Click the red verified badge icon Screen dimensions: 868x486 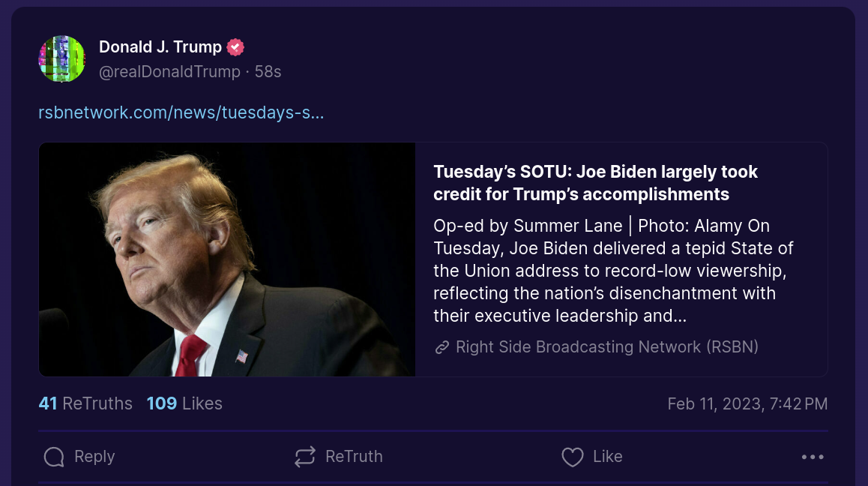coord(235,47)
